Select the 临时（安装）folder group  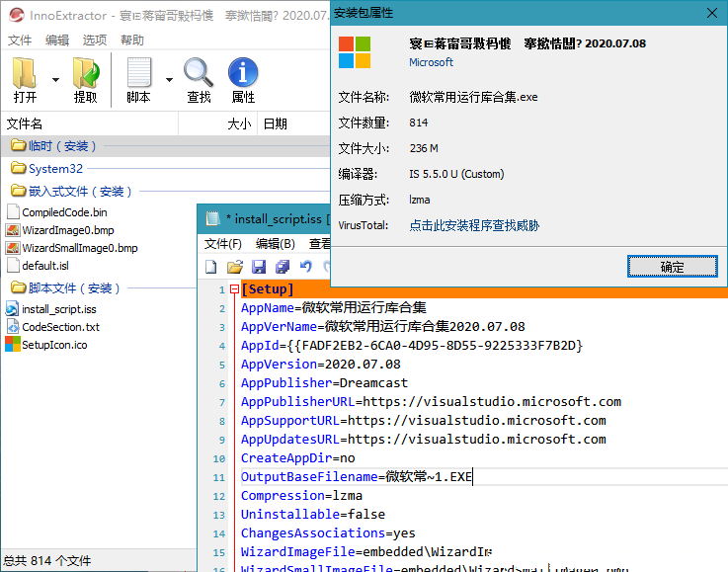pyautogui.click(x=166, y=146)
